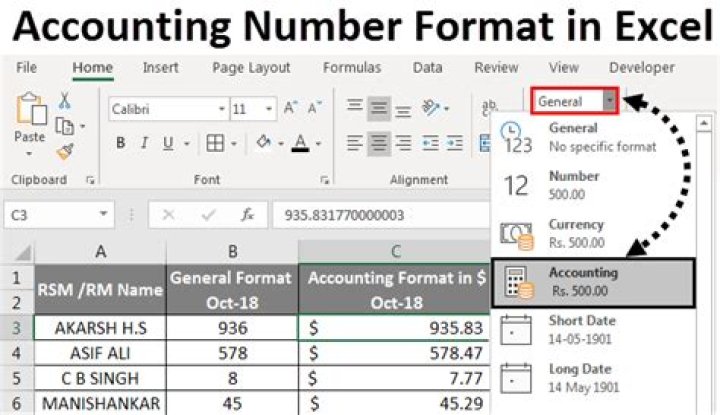Open the Calibri font name dropdown
This screenshot has height=415, width=720.
tap(220, 108)
